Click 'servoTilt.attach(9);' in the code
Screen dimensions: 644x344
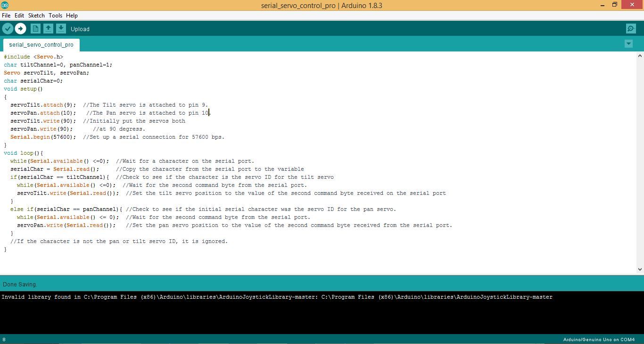click(x=43, y=105)
